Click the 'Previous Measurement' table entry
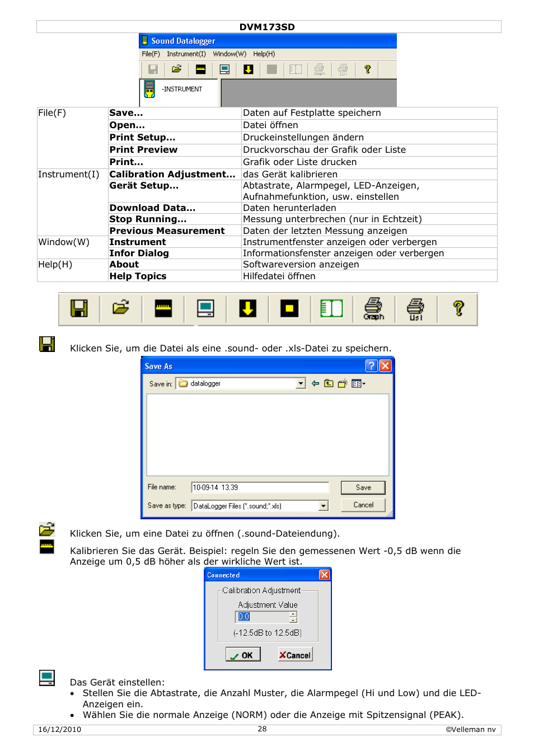The height and width of the screenshot is (756, 534). coord(167,231)
